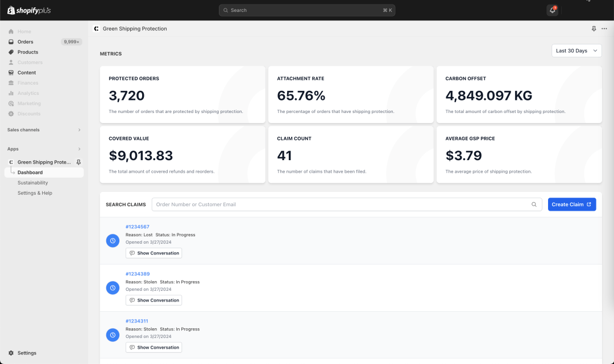This screenshot has width=614, height=364.
Task: Click the Claim Count value 41
Action: click(x=284, y=156)
